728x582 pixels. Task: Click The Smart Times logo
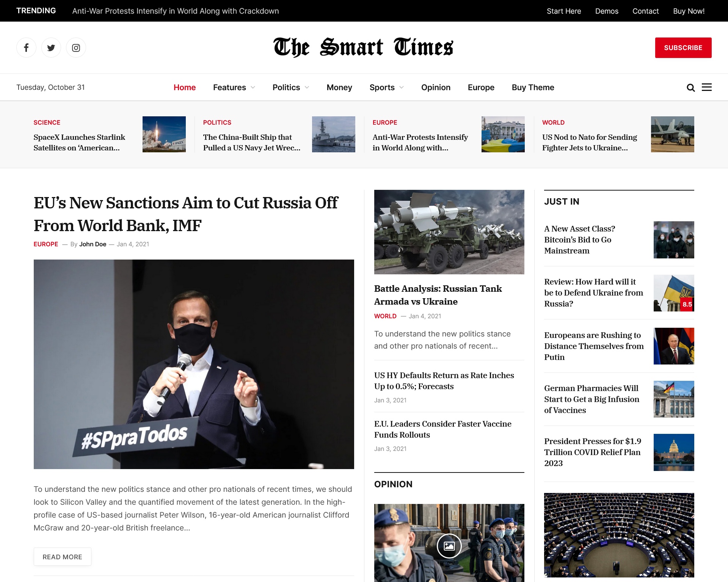pos(363,47)
